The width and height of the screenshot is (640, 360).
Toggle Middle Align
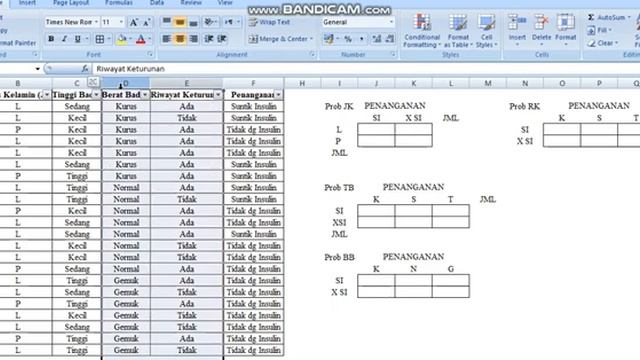pos(180,22)
